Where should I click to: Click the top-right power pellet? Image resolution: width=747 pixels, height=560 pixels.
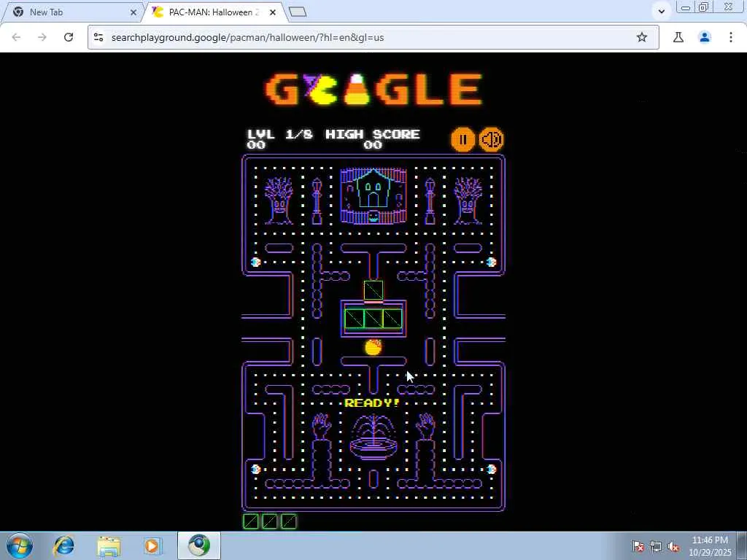click(491, 262)
